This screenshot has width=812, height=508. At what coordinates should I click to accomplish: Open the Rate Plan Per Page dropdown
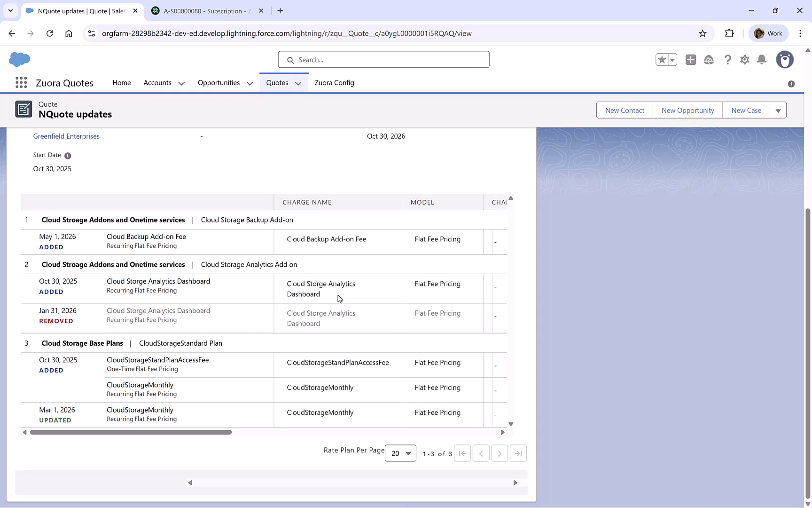tap(400, 453)
